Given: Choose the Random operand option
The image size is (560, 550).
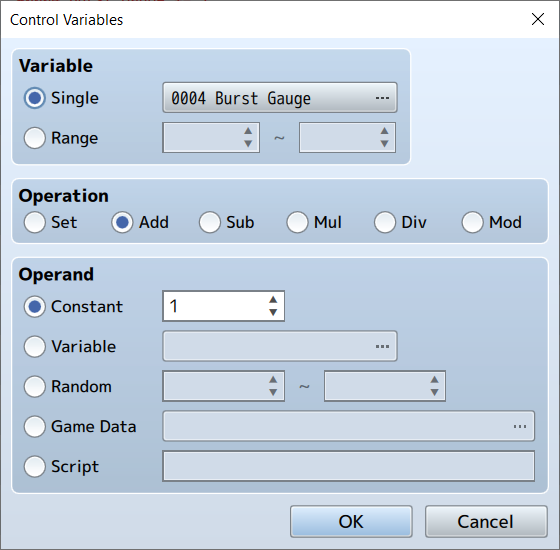Looking at the screenshot, I should tap(35, 386).
